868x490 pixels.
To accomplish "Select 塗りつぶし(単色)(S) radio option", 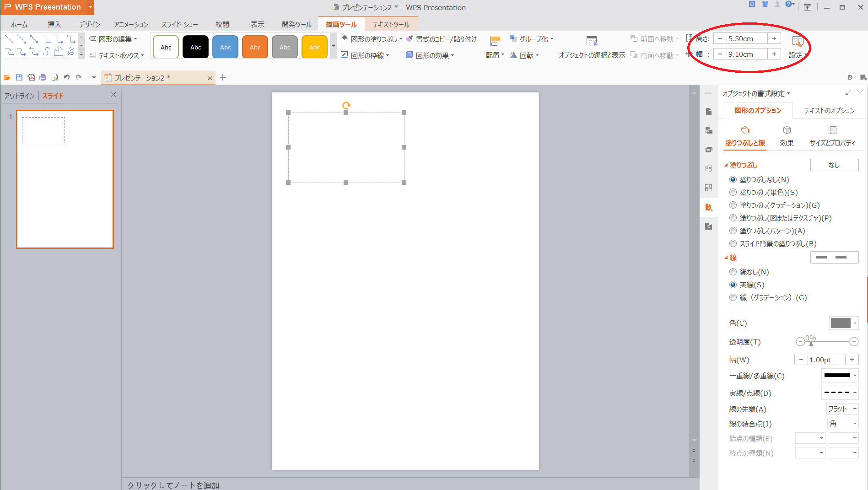I will pyautogui.click(x=733, y=193).
